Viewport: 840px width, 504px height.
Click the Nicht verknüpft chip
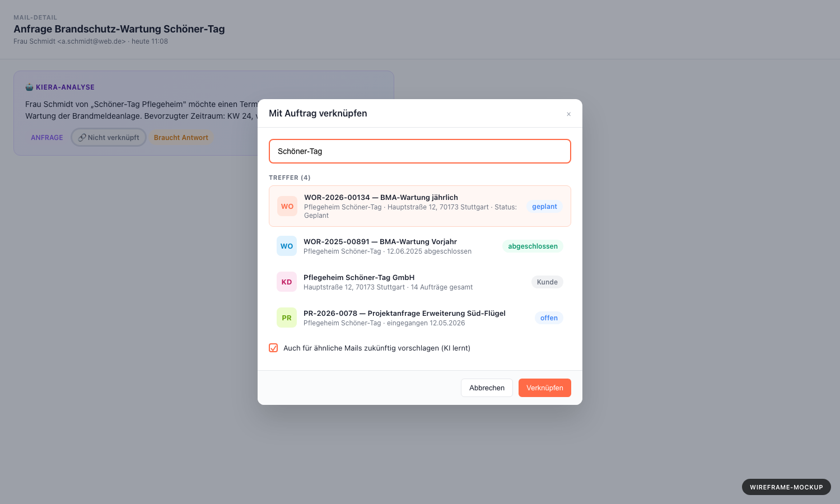tap(109, 137)
